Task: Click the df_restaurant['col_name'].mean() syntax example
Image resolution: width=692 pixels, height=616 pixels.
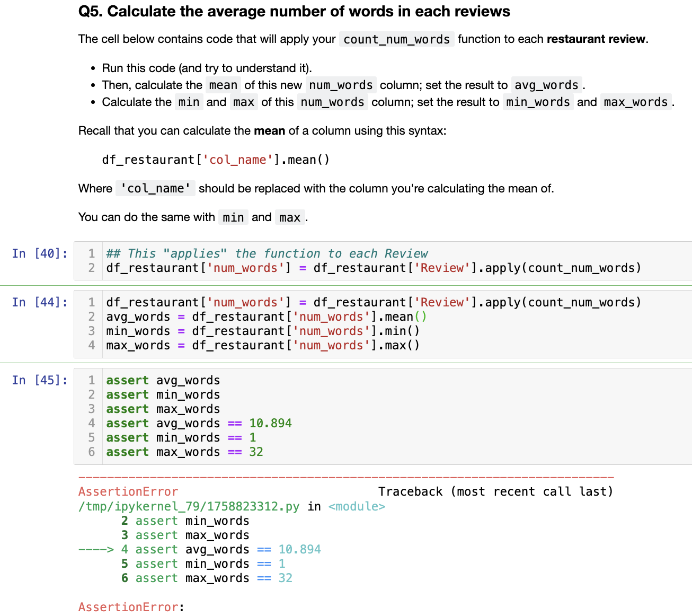Action: click(x=216, y=160)
